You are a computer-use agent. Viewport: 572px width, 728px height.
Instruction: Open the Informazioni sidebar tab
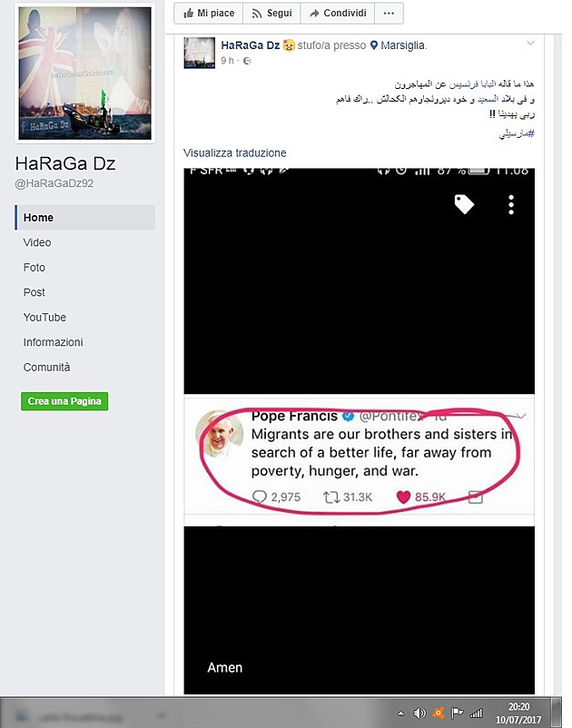(x=53, y=342)
